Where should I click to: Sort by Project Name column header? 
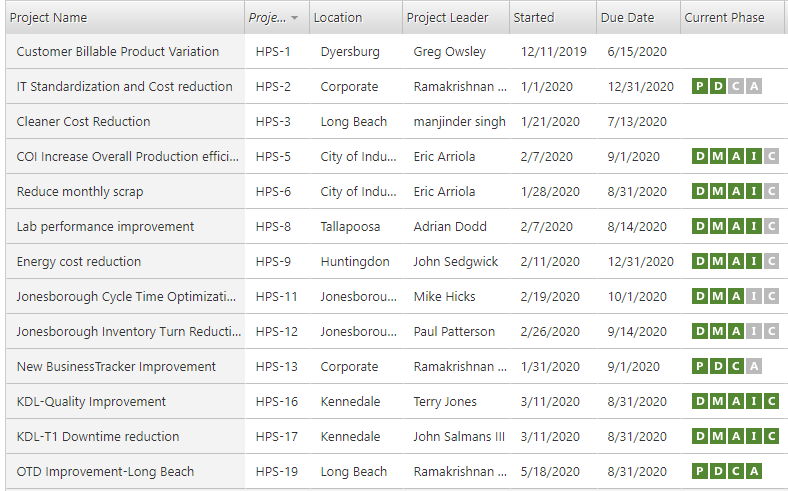point(48,17)
